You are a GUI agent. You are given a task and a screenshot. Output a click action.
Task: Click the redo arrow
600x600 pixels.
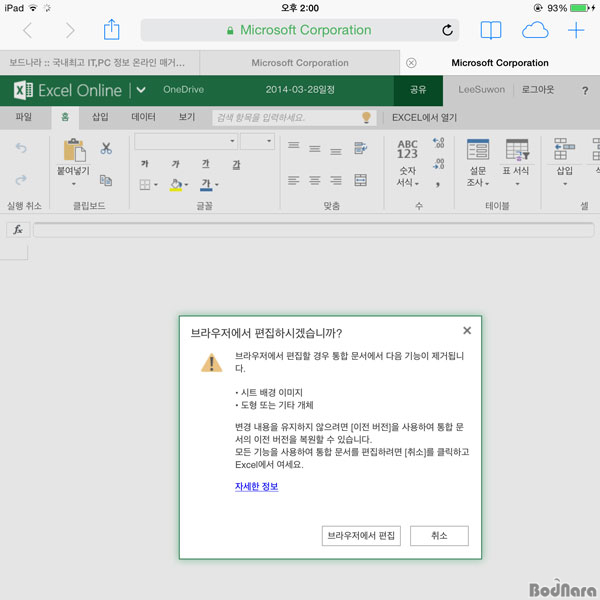click(21, 179)
